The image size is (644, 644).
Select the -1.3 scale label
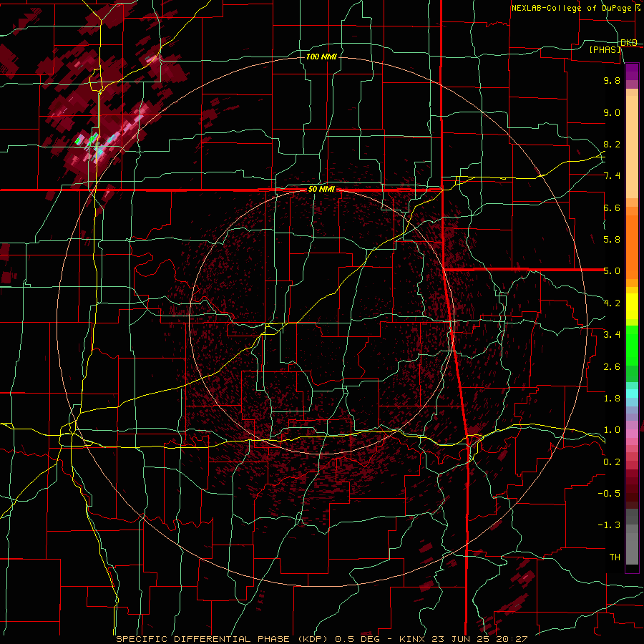pyautogui.click(x=609, y=525)
